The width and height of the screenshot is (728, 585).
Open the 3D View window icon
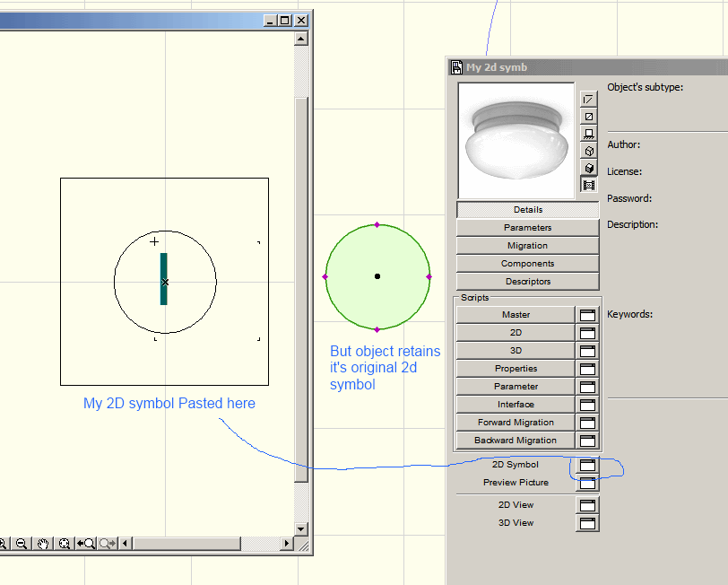(x=588, y=523)
